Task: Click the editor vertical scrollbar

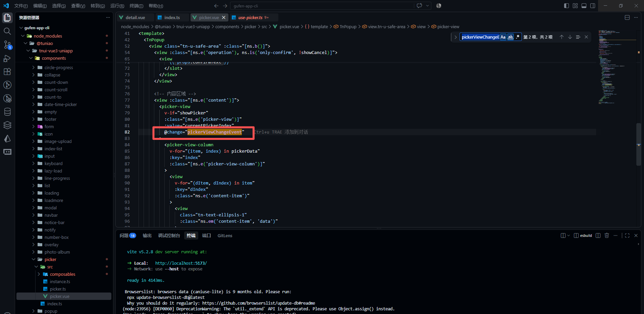Action: pyautogui.click(x=639, y=144)
